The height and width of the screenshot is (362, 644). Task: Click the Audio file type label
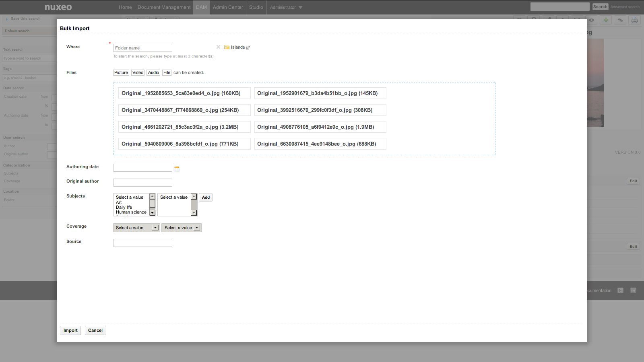tap(153, 73)
